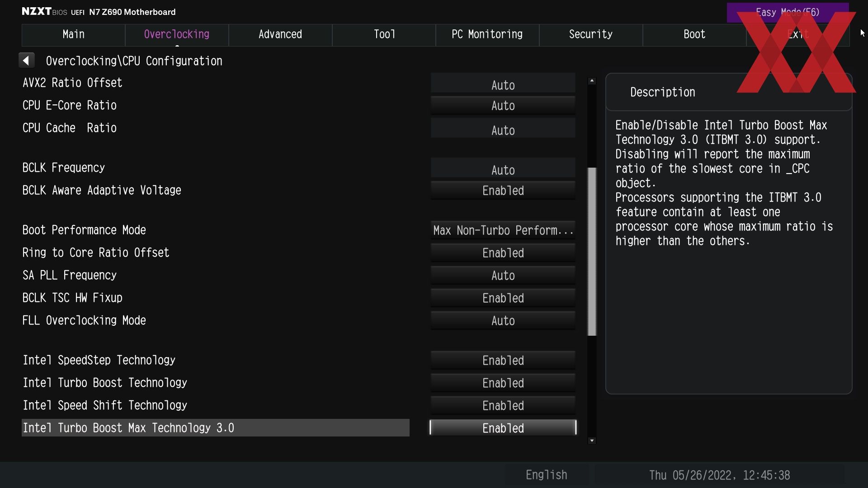Select the Intel Speed Shift Technology label
Screen dimensions: 868x488
tap(105, 405)
